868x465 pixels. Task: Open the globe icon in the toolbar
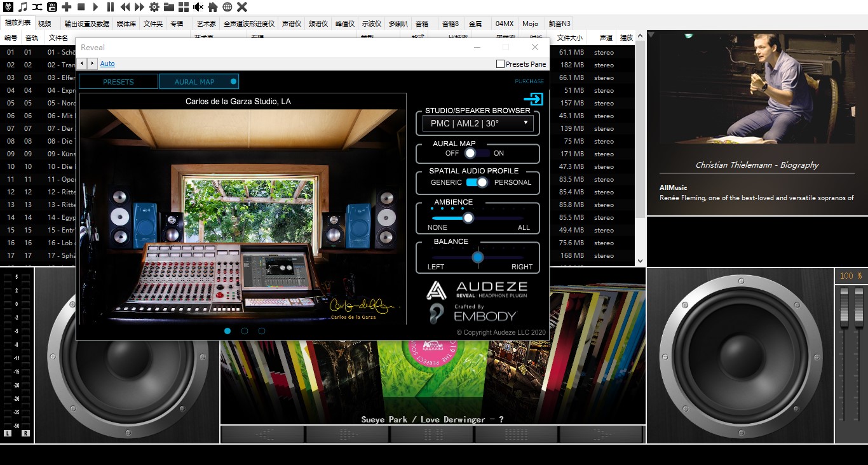click(227, 7)
